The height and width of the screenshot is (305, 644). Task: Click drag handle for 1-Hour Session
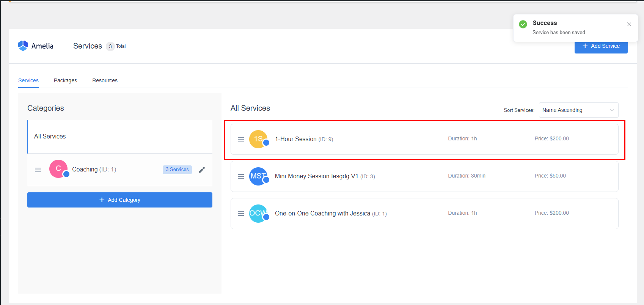241,139
